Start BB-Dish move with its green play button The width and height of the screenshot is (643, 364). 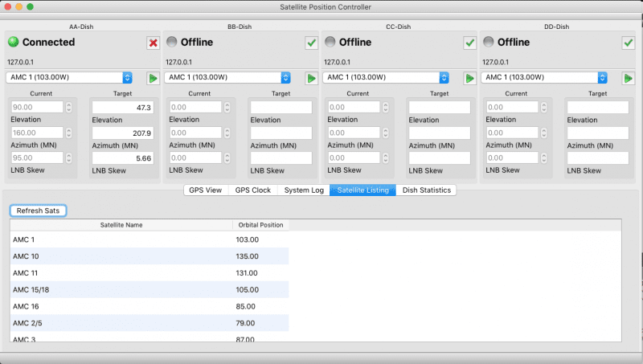tap(312, 78)
